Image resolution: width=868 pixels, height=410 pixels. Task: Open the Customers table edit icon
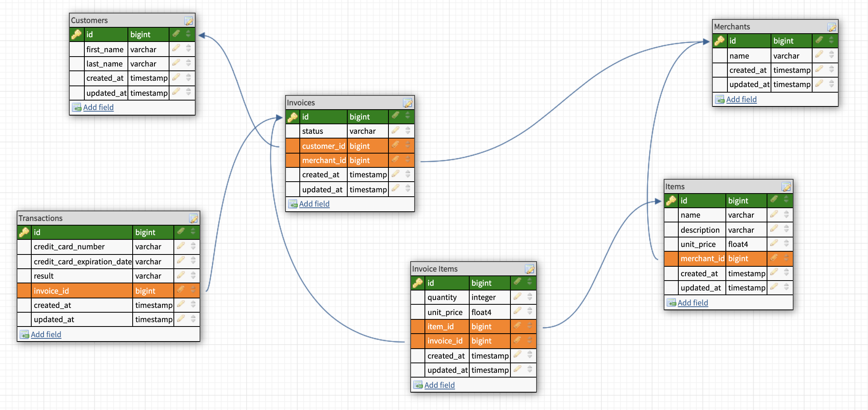(x=189, y=21)
